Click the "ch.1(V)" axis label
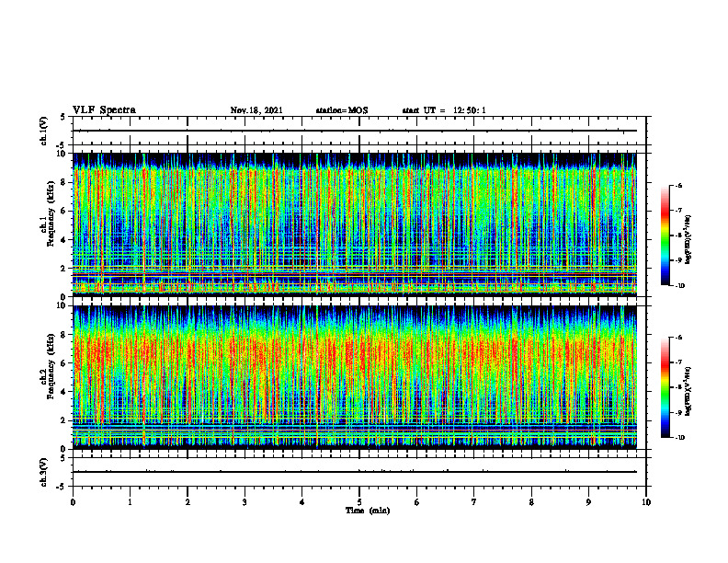The width and height of the screenshot is (728, 563). [x=43, y=131]
